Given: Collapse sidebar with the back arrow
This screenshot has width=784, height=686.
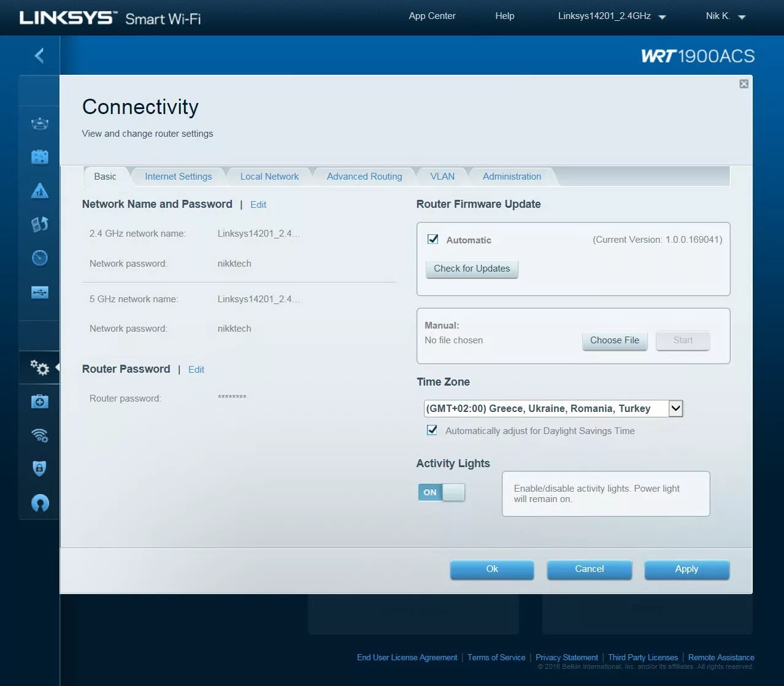Looking at the screenshot, I should (39, 56).
